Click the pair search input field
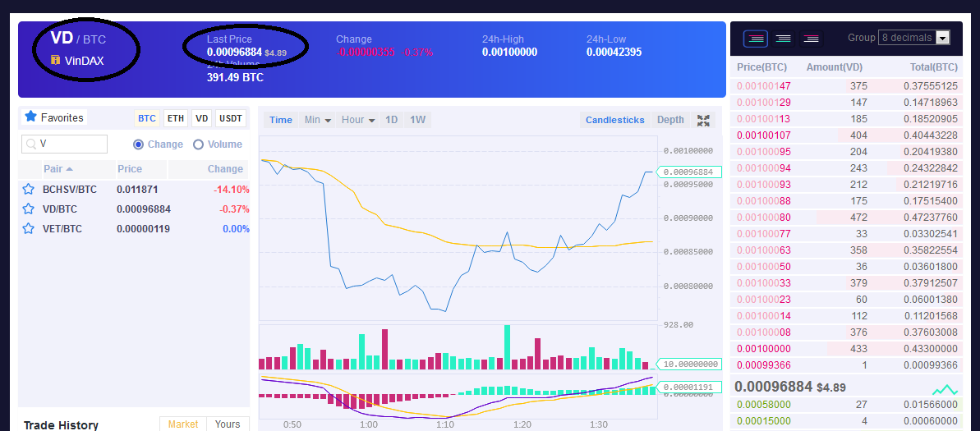The height and width of the screenshot is (431, 980). 64,144
